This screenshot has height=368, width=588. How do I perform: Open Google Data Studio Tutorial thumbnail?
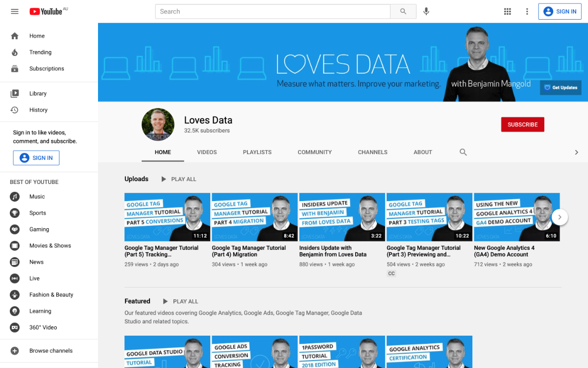coord(167,352)
